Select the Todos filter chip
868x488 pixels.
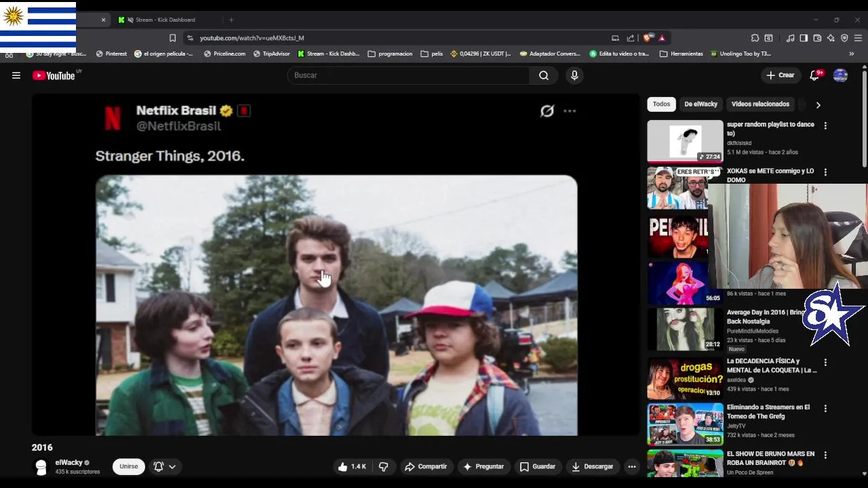coord(662,104)
